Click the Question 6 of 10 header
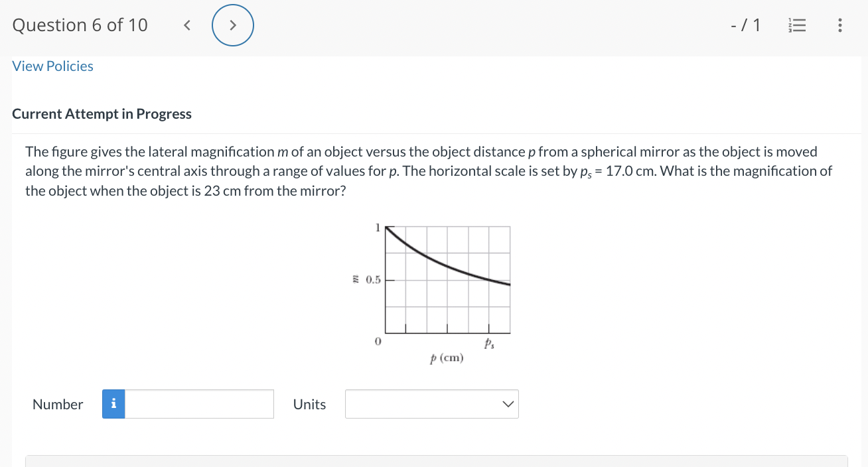868x467 pixels. (80, 25)
